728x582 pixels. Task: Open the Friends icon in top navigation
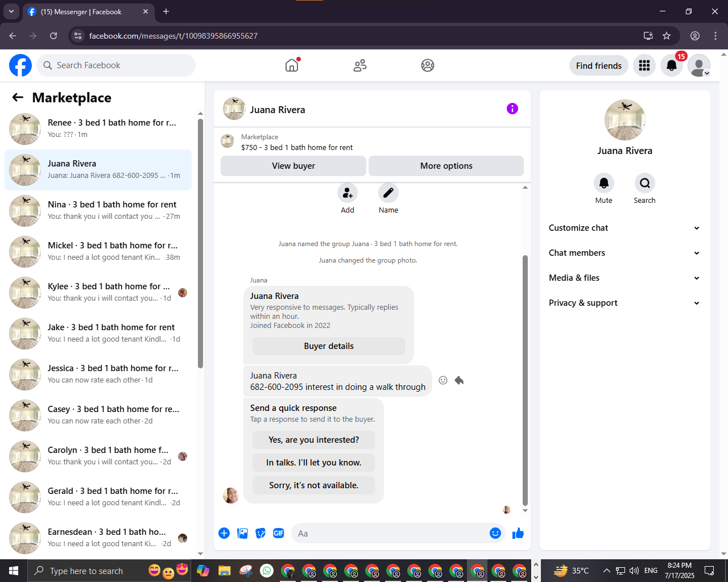pyautogui.click(x=360, y=65)
